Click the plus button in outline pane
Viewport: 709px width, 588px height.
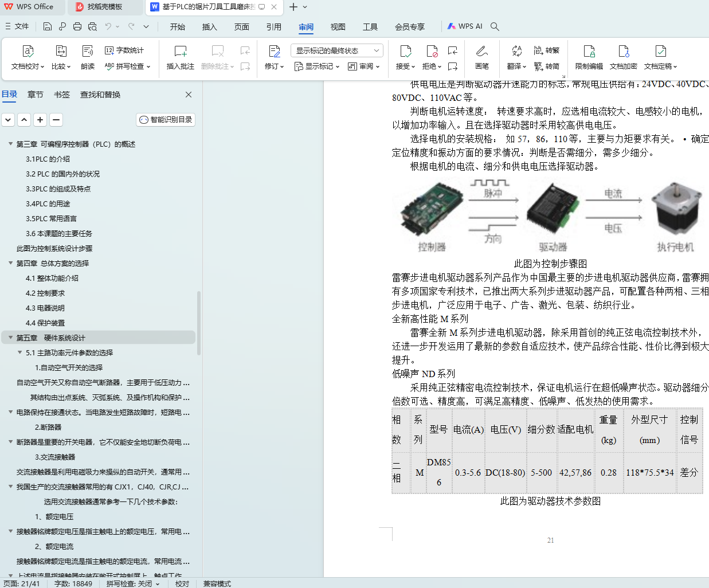coord(40,120)
